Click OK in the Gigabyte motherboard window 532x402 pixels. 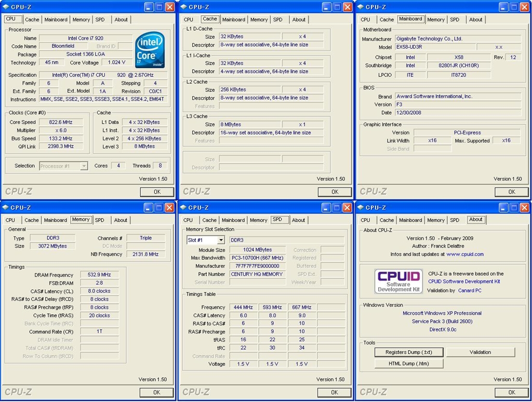pyautogui.click(x=512, y=192)
